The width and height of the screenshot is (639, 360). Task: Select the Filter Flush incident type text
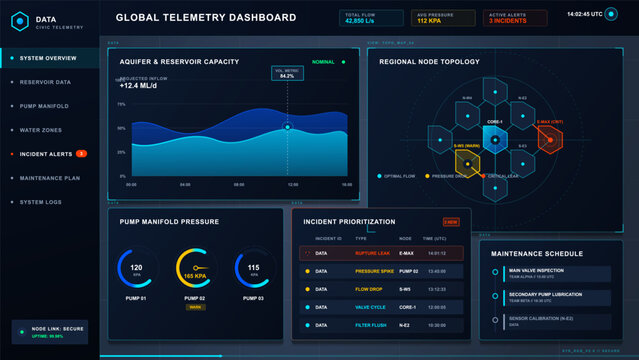coord(370,325)
